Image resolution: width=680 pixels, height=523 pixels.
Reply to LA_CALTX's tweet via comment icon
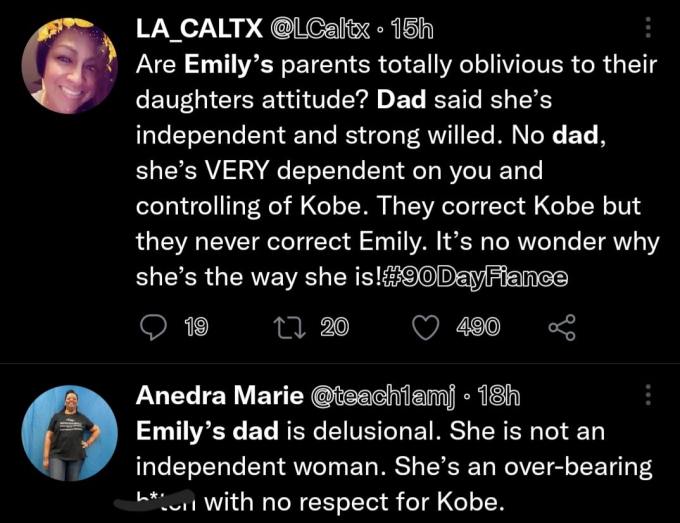[153, 327]
